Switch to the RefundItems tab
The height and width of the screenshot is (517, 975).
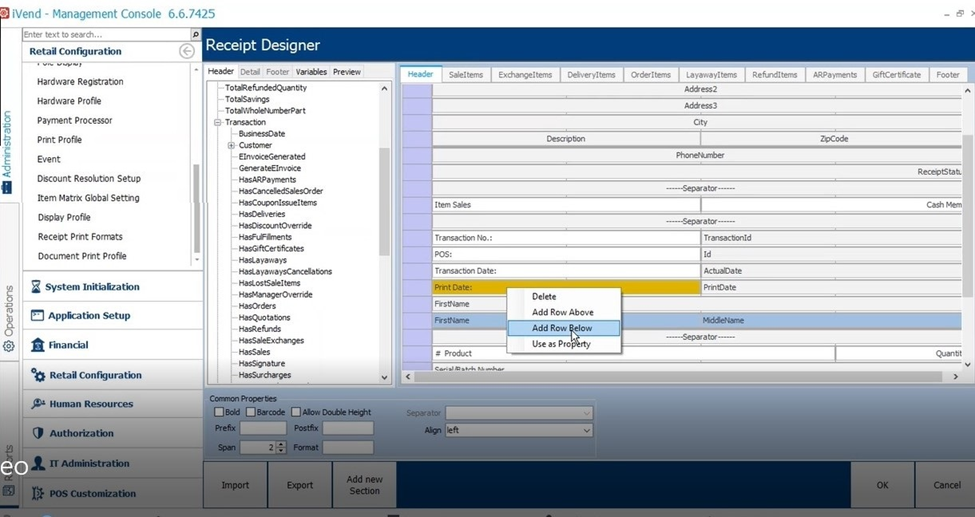coord(774,75)
